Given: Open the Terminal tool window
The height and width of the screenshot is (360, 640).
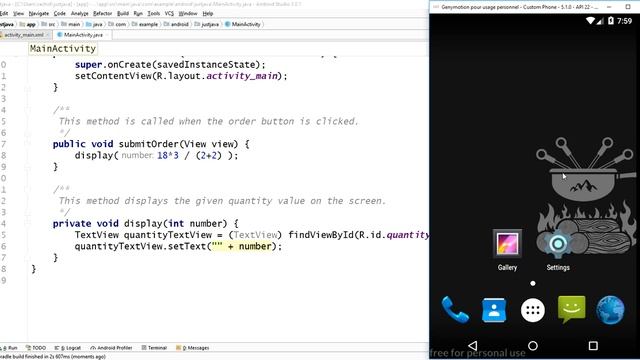Looking at the screenshot, I should 154,348.
